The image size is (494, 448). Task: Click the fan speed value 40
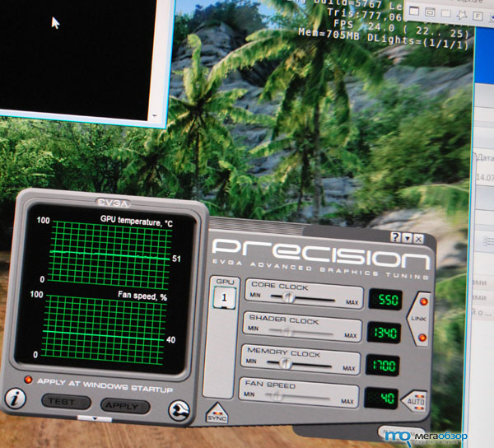(380, 399)
